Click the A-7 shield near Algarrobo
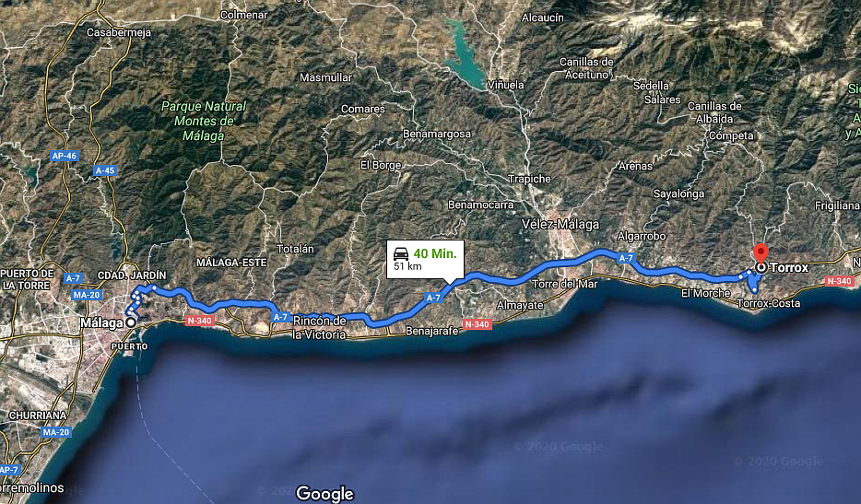 click(x=625, y=257)
